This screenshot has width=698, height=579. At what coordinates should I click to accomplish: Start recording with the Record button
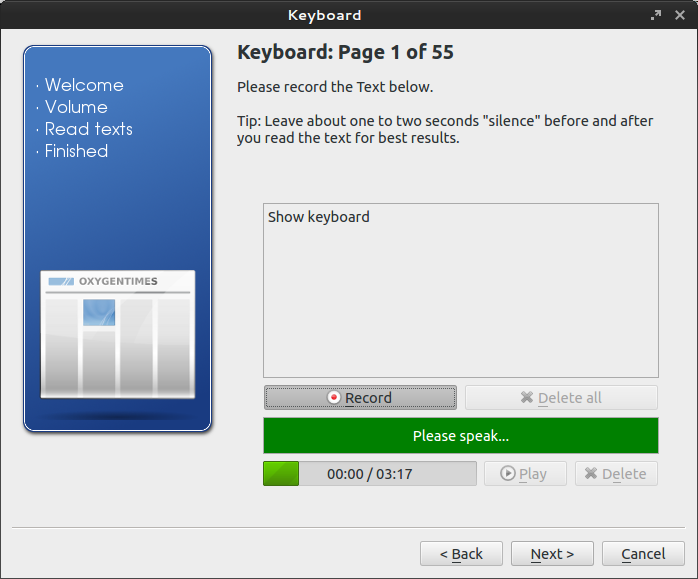click(360, 398)
